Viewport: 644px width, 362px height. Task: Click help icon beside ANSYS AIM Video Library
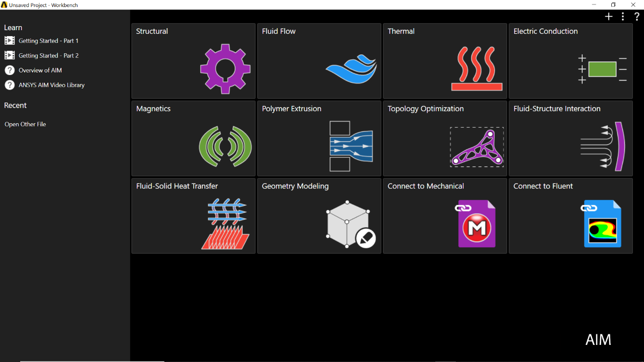pos(10,85)
